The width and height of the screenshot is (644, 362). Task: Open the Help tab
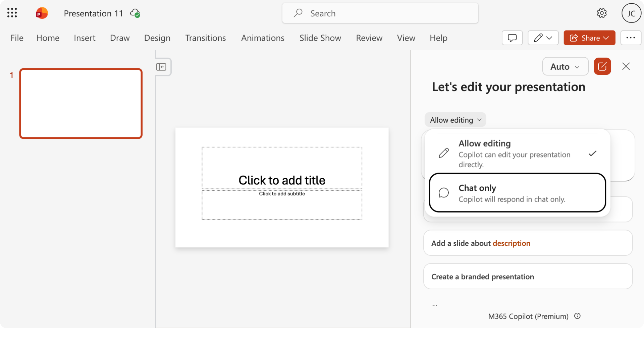click(x=439, y=38)
